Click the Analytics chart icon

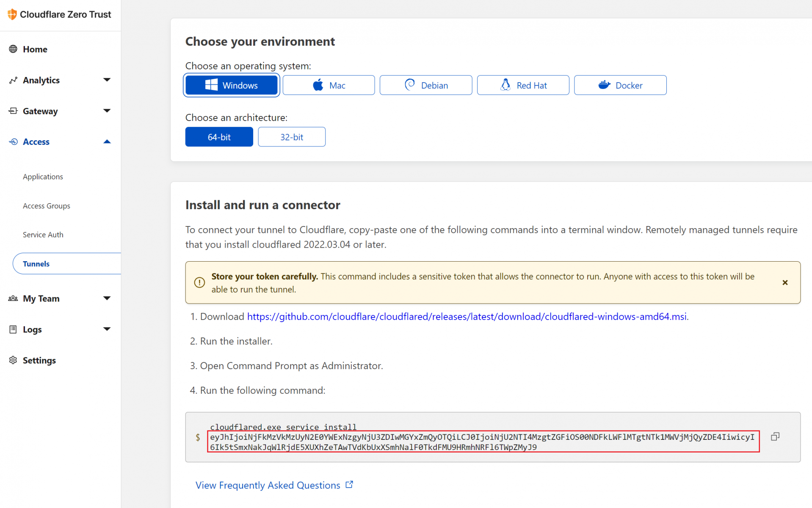click(x=13, y=80)
